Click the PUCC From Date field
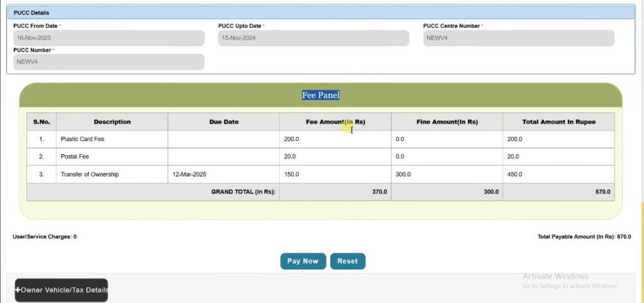The width and height of the screenshot is (644, 303). point(109,38)
